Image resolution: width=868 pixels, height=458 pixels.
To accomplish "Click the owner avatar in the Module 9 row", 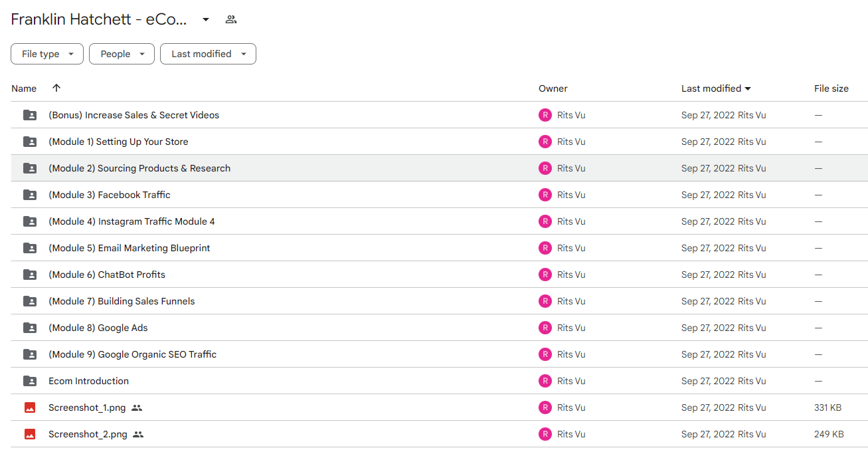I will 545,354.
